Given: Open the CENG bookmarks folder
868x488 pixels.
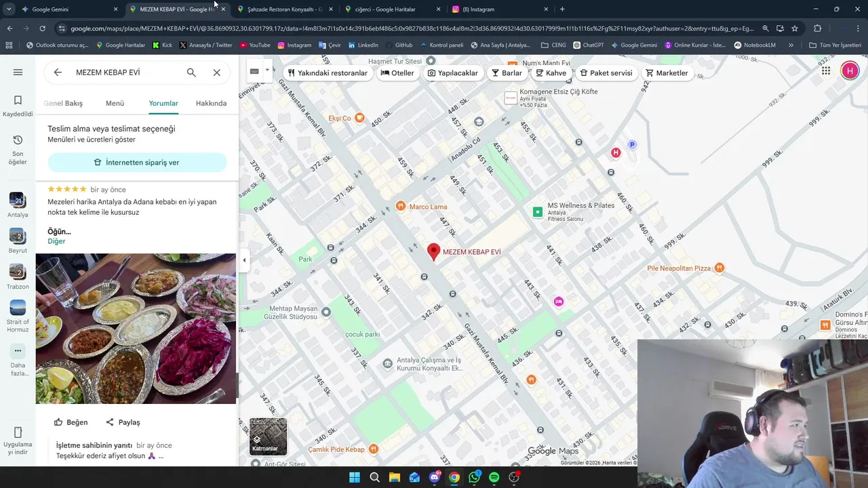Looking at the screenshot, I should [553, 45].
